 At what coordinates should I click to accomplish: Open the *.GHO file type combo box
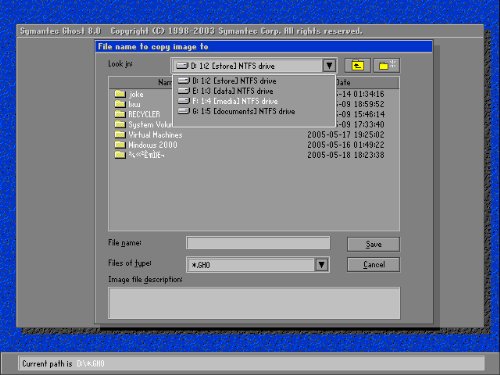258,265
